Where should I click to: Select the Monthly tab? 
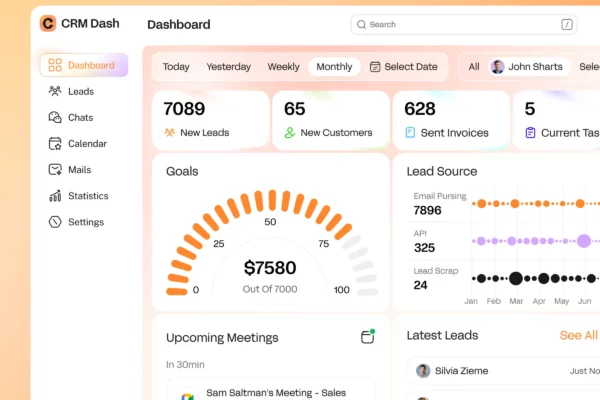tap(334, 67)
